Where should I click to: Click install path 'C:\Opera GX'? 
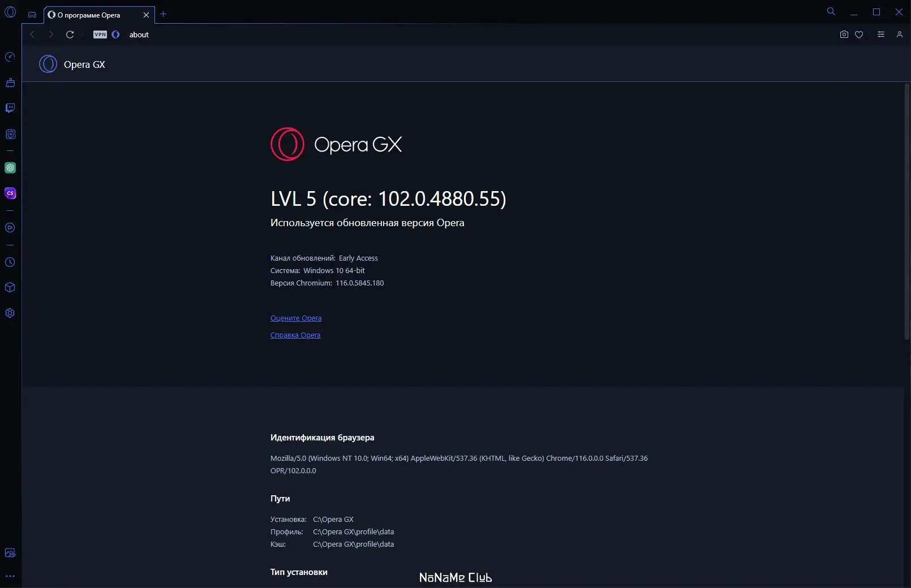(333, 519)
